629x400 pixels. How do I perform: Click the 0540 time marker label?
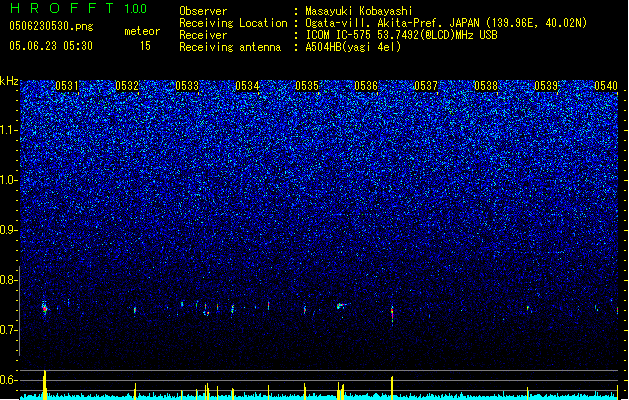(606, 86)
